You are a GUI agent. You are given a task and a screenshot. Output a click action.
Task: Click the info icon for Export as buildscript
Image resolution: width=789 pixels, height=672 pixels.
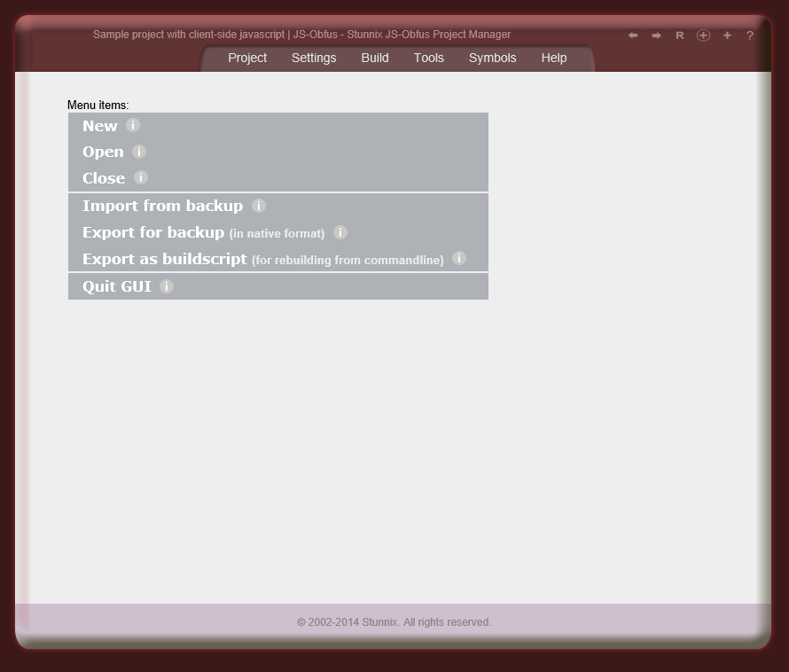click(x=458, y=258)
